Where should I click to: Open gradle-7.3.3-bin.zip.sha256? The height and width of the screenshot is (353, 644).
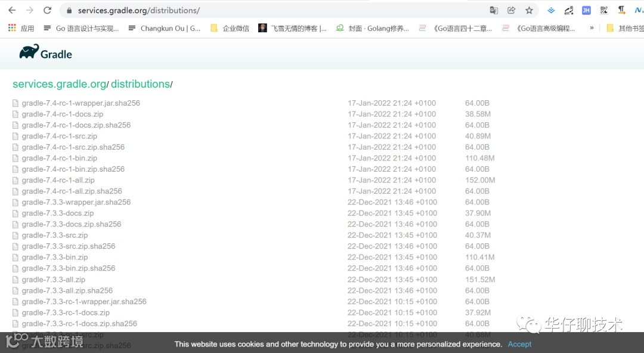coord(69,268)
